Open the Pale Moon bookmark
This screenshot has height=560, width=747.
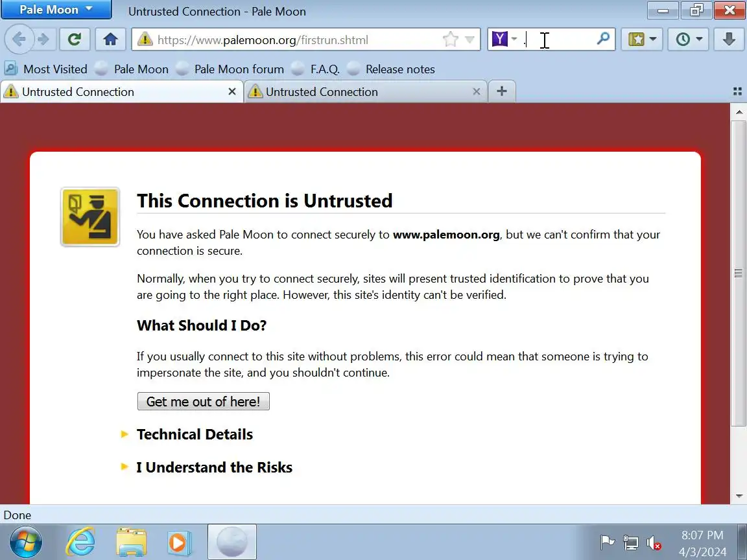(x=132, y=69)
